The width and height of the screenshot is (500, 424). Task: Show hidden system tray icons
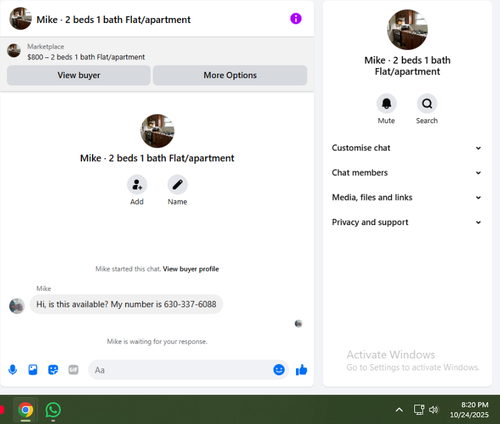[399, 410]
